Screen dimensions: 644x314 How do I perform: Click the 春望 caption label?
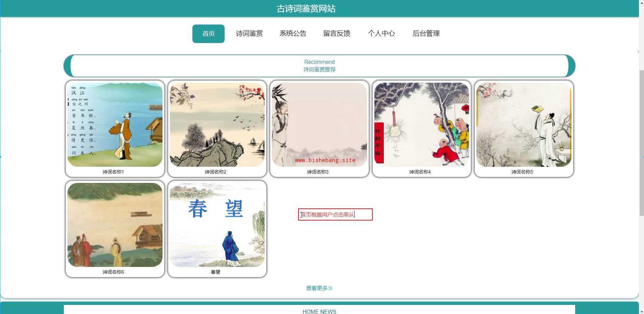216,272
